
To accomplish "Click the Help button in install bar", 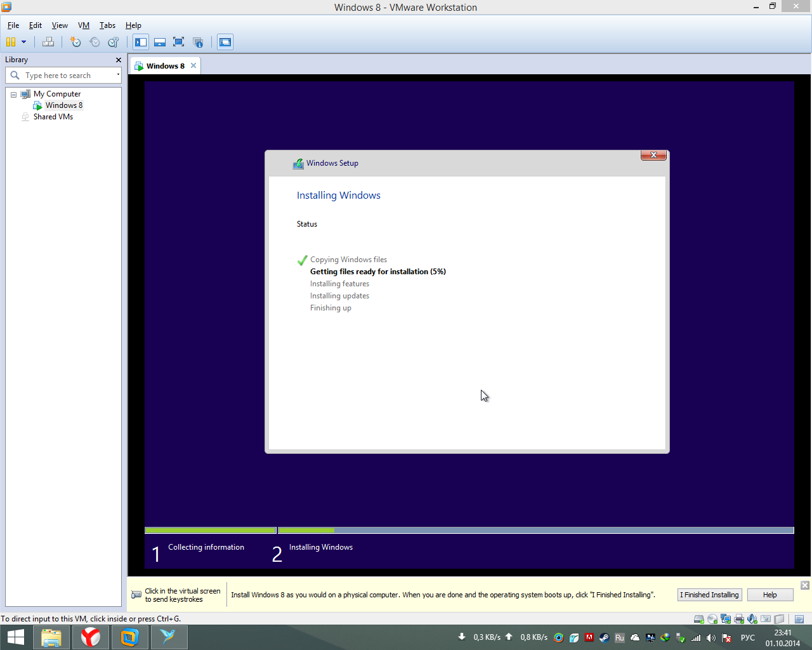I will point(770,595).
